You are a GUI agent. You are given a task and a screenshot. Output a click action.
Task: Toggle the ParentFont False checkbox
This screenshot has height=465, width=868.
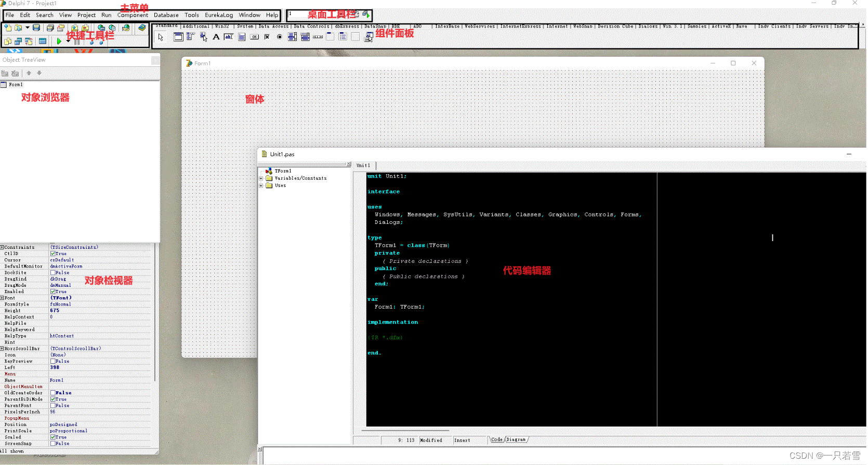click(x=53, y=406)
